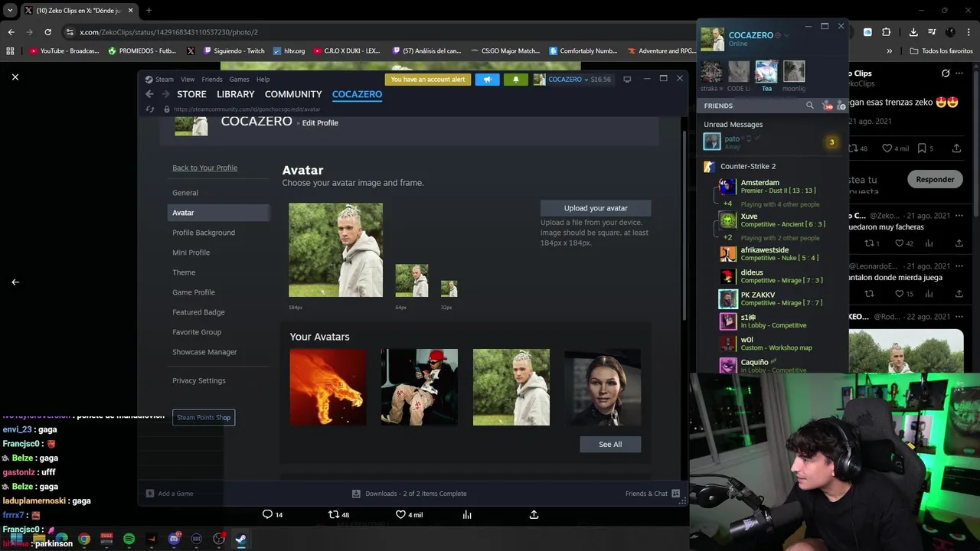The height and width of the screenshot is (551, 980).
Task: Close the photo viewer with the X icon
Action: tap(15, 77)
